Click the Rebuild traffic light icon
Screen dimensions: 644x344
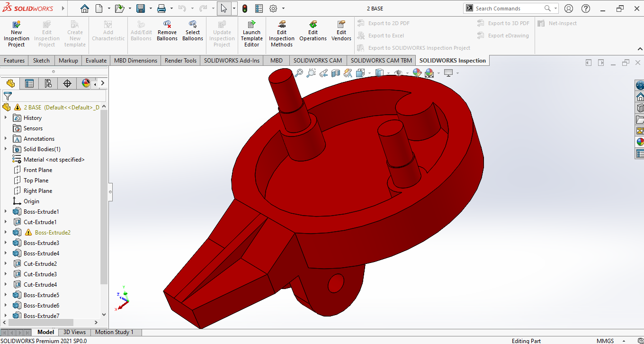click(245, 9)
